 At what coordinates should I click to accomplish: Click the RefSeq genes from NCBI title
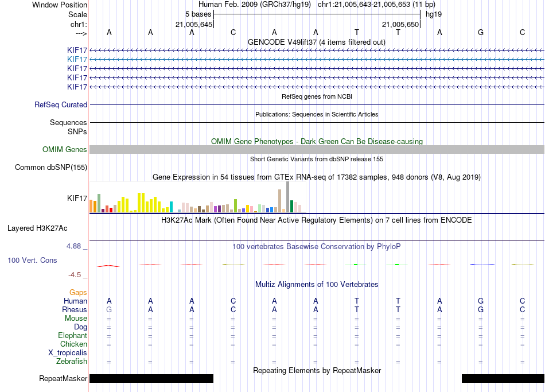[317, 96]
